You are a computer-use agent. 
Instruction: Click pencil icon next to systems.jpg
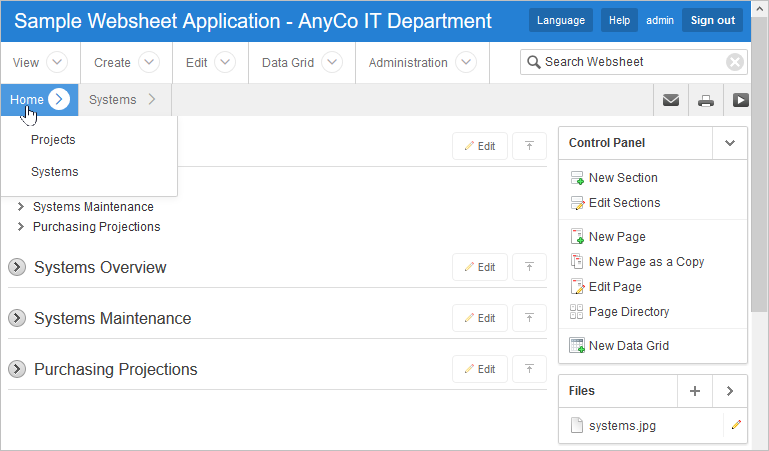click(x=736, y=425)
